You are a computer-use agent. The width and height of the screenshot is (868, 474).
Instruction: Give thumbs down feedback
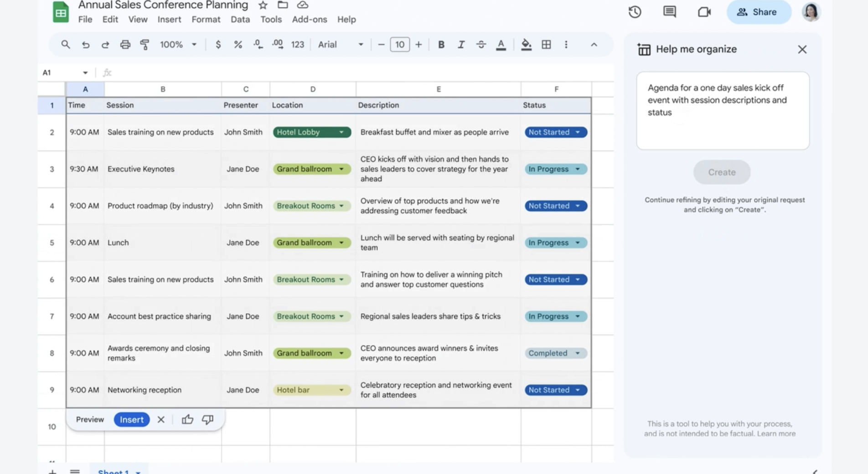[207, 420]
